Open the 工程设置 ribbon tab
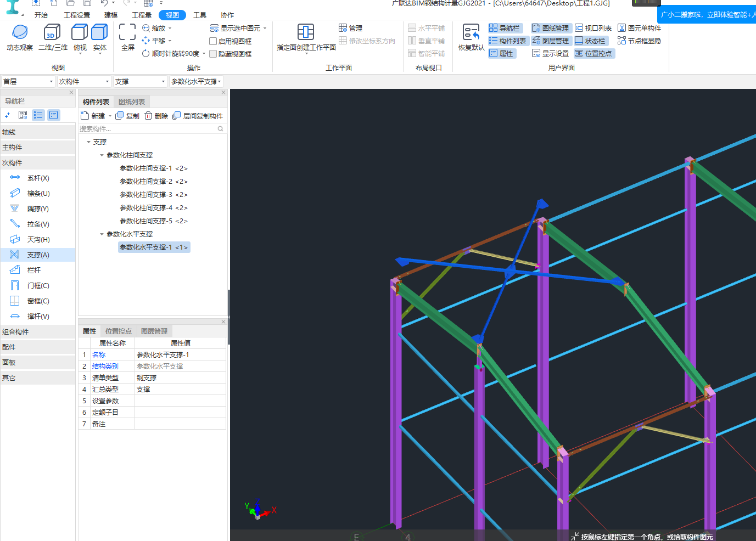The image size is (756, 541). pos(77,15)
